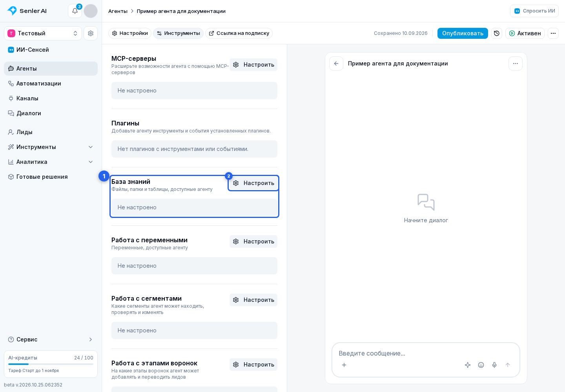
Task: Send message with up arrow
Action: point(508,365)
